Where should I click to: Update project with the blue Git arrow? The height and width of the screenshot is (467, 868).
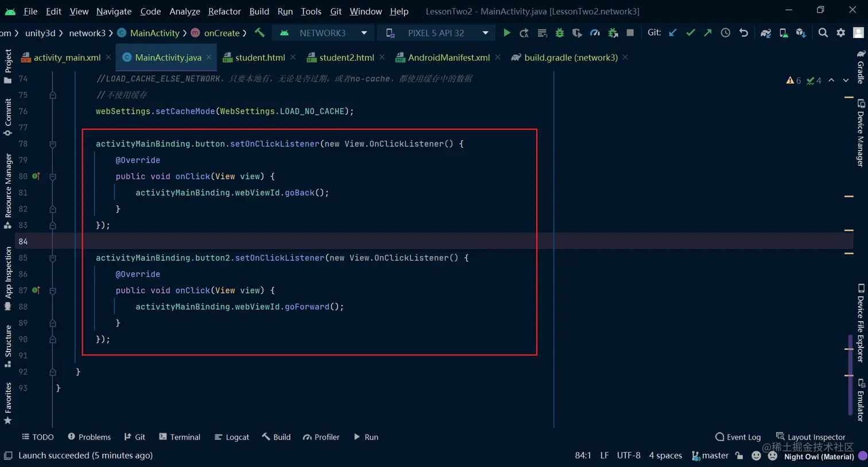(673, 33)
